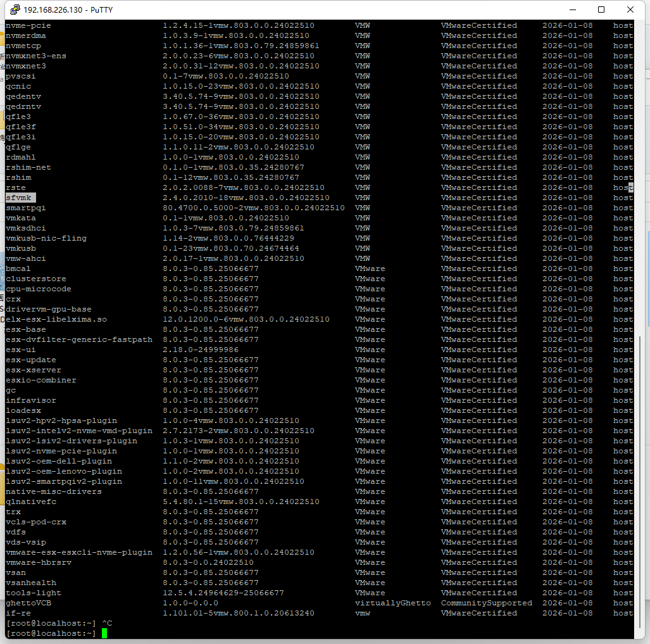Viewport: 650px width, 644px height.
Task: Click the esx-dvfilter-generic-fastpath row name
Action: 78,339
